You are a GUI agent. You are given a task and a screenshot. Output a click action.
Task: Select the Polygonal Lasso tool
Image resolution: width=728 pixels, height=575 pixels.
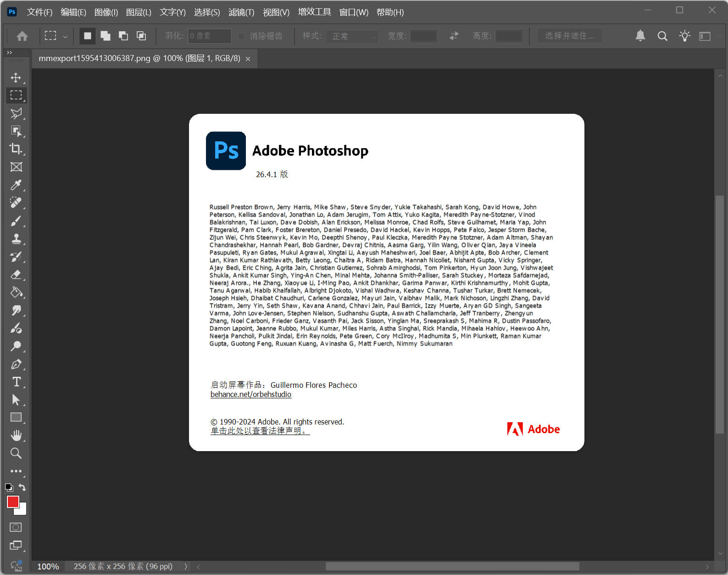(16, 113)
